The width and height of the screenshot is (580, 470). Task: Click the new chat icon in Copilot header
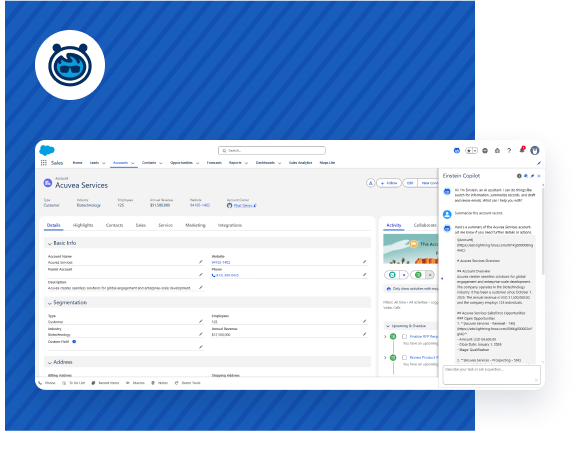click(526, 176)
